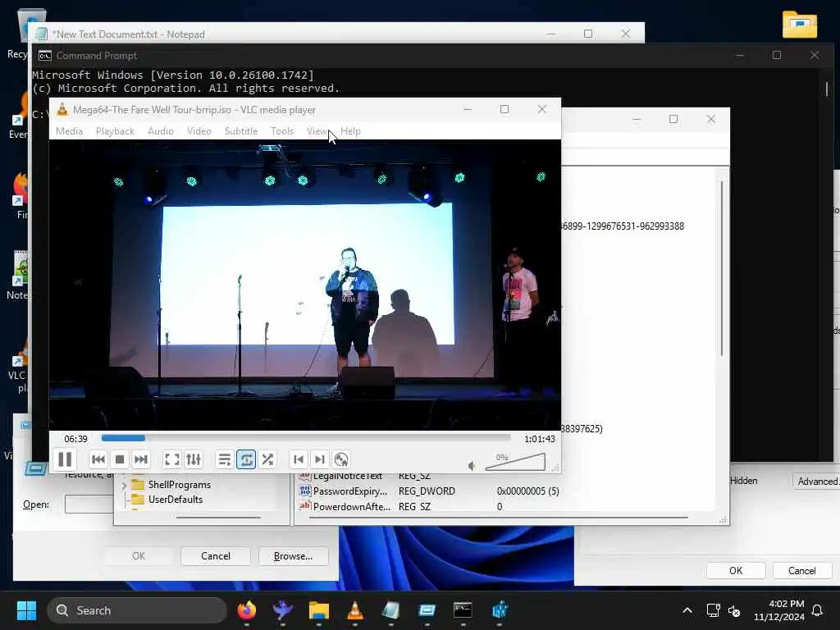Click taskbar Search box
The height and width of the screenshot is (630, 840).
click(137, 610)
